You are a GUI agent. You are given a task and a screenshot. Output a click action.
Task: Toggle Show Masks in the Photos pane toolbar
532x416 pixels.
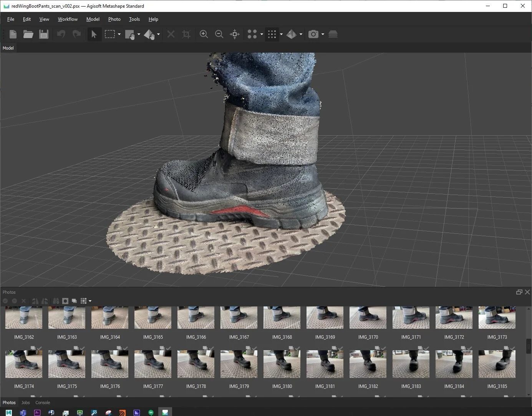coord(65,301)
